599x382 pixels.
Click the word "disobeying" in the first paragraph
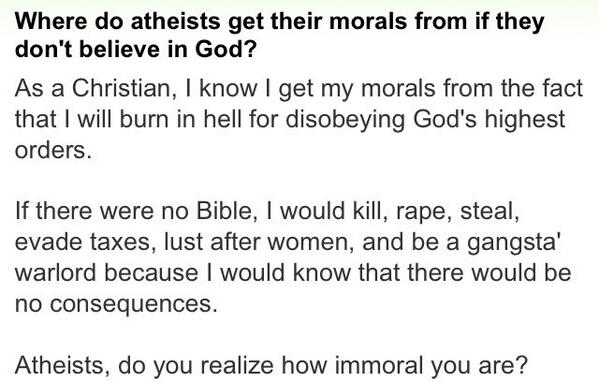345,120
